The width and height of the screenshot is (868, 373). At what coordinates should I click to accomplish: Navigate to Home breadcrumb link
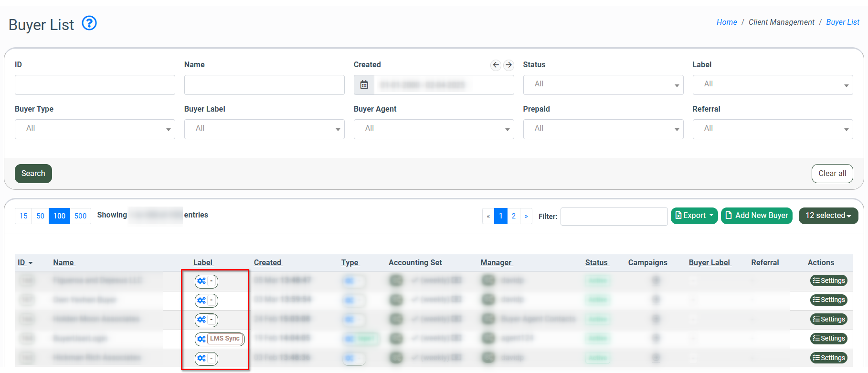coord(726,22)
